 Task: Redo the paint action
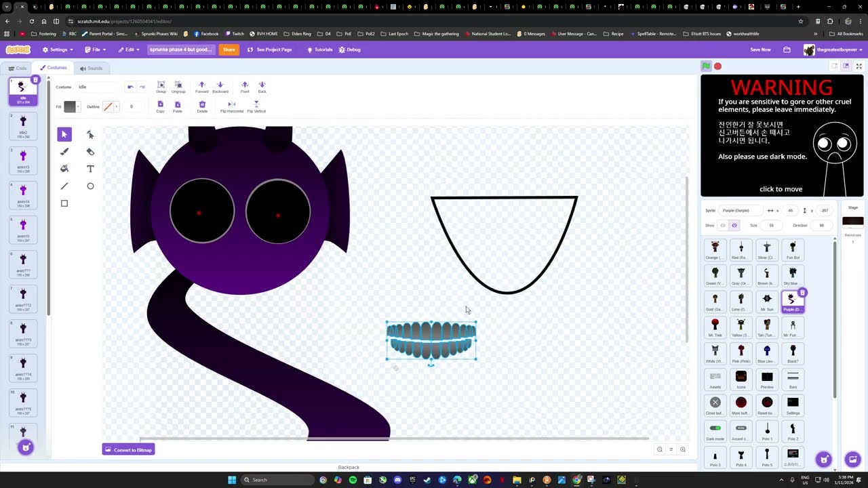pyautogui.click(x=142, y=87)
